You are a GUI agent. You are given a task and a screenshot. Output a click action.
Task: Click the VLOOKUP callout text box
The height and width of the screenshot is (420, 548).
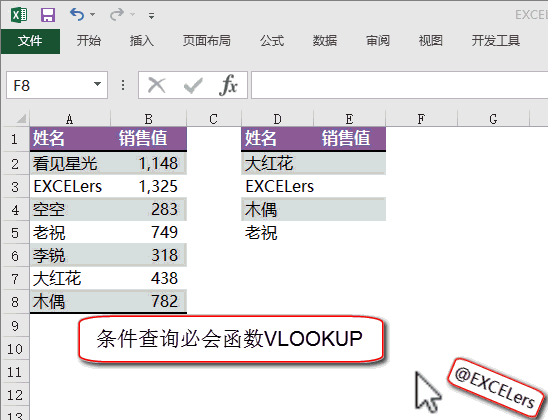point(231,339)
